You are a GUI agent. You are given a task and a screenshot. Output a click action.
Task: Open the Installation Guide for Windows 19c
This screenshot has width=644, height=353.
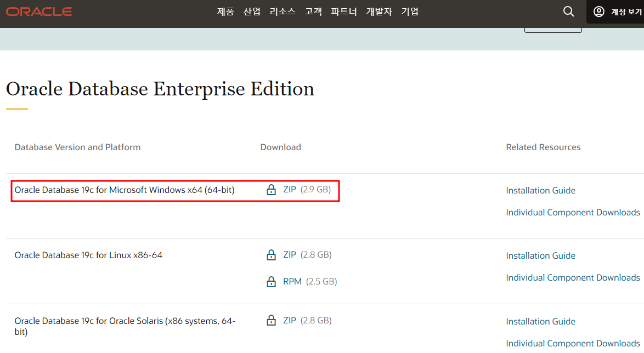pos(540,190)
